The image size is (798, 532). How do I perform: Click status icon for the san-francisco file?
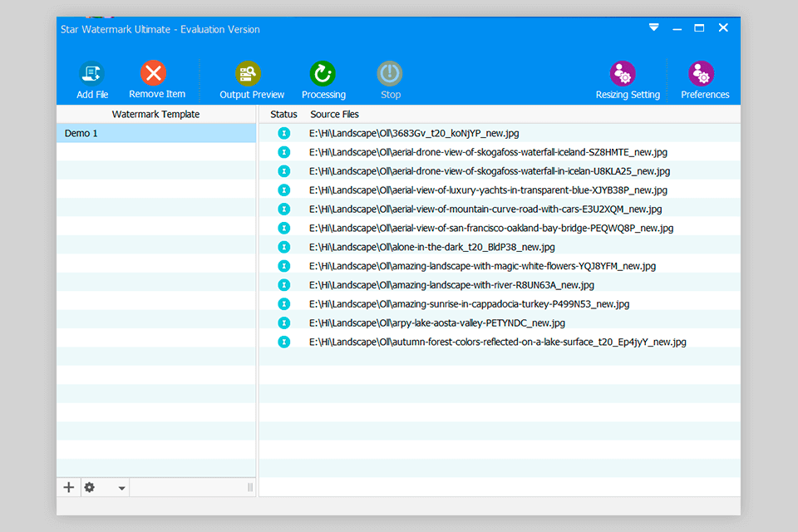[x=284, y=228]
